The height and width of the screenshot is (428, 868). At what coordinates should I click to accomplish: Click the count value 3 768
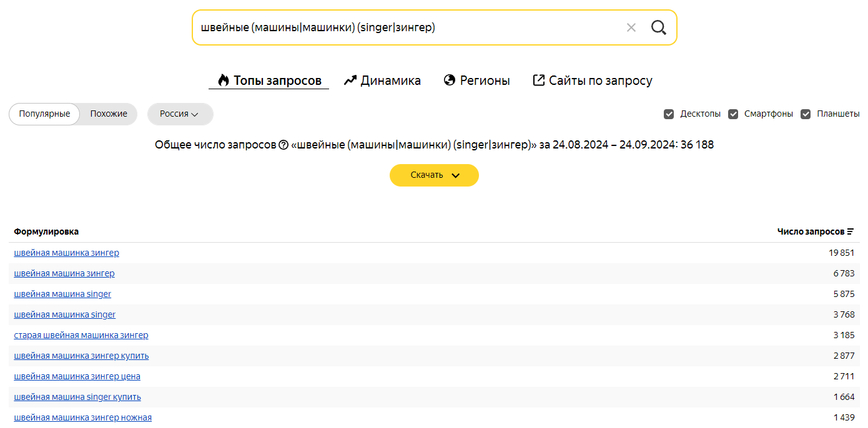[844, 314]
